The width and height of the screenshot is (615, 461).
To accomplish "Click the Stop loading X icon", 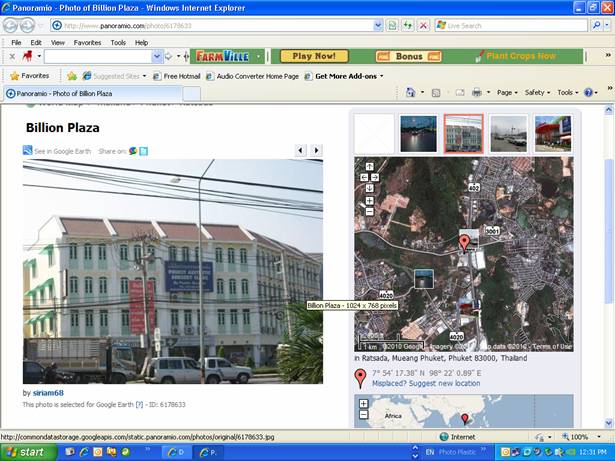I will click(x=423, y=26).
